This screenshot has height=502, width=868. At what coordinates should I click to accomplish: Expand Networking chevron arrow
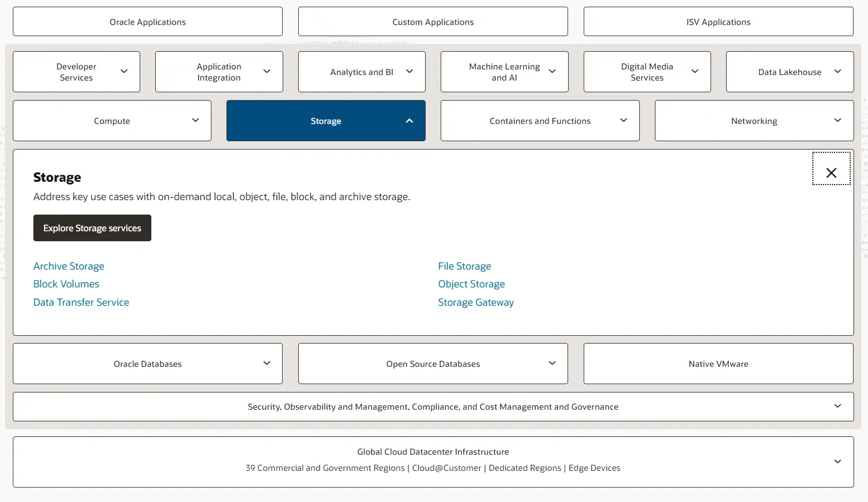click(x=837, y=120)
